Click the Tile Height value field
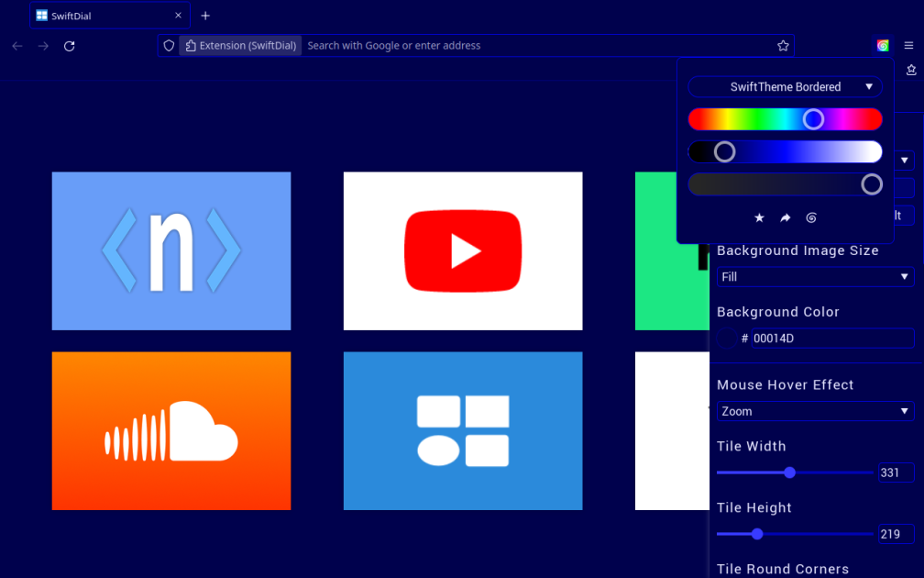Viewport: 924px width, 578px height. click(x=896, y=534)
